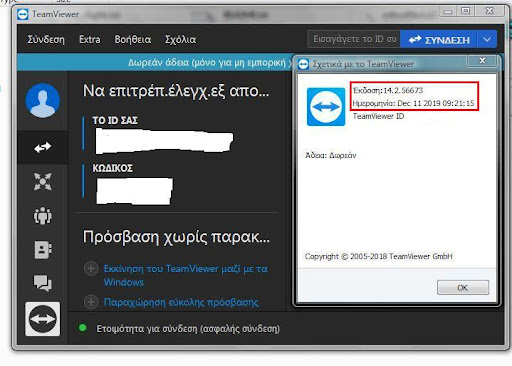Select the Remote Control arrows sidebar icon
This screenshot has width=512, height=366.
tap(43, 147)
